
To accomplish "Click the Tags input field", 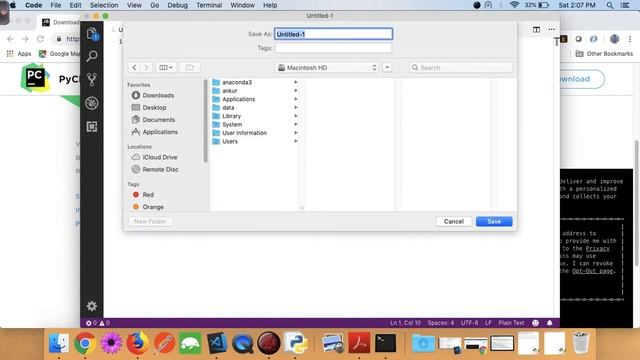I will coord(333,48).
